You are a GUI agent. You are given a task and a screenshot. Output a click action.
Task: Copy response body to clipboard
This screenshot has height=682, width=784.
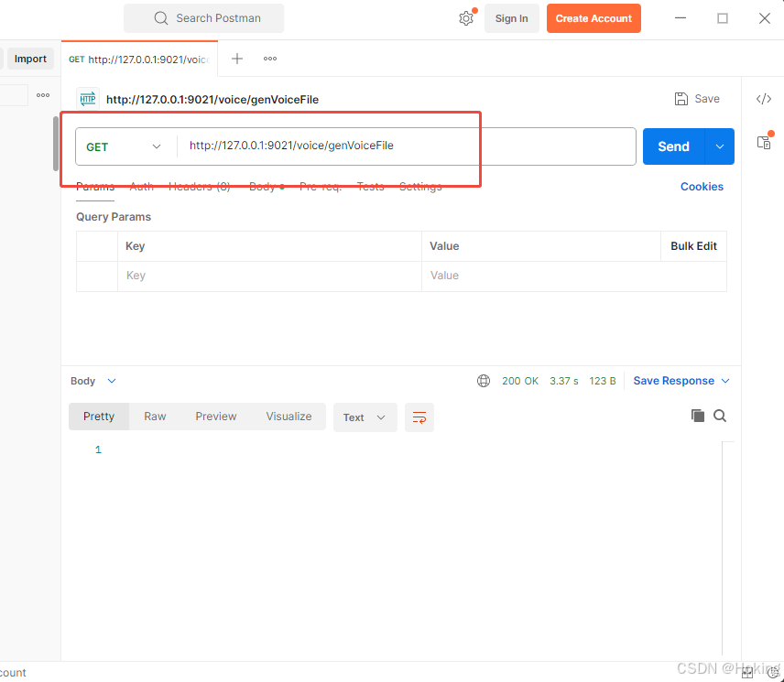[x=698, y=416]
